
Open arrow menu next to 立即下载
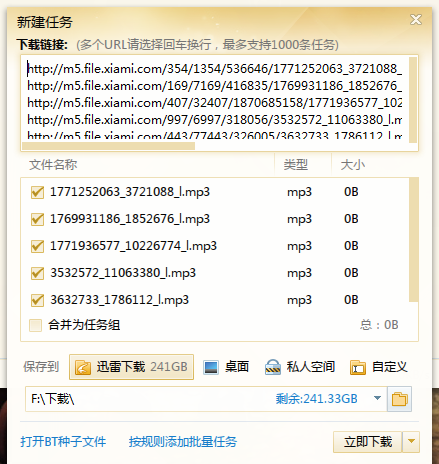click(x=411, y=442)
